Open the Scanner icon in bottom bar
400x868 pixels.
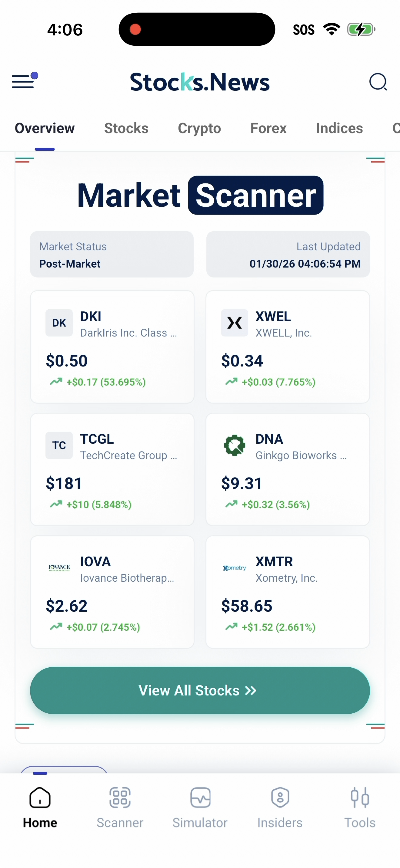click(x=120, y=797)
